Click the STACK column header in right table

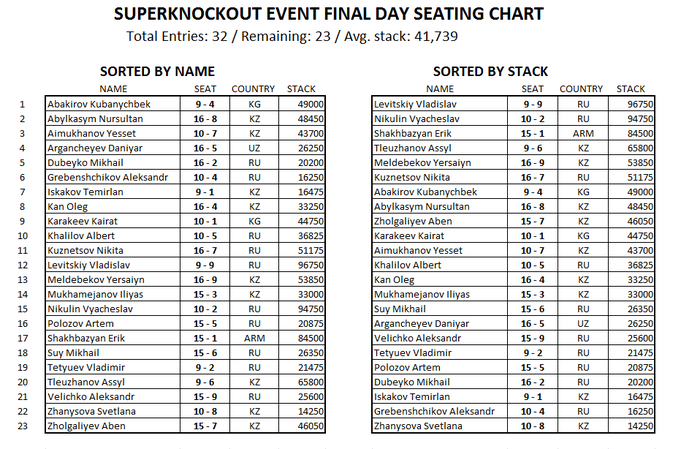tap(630, 89)
